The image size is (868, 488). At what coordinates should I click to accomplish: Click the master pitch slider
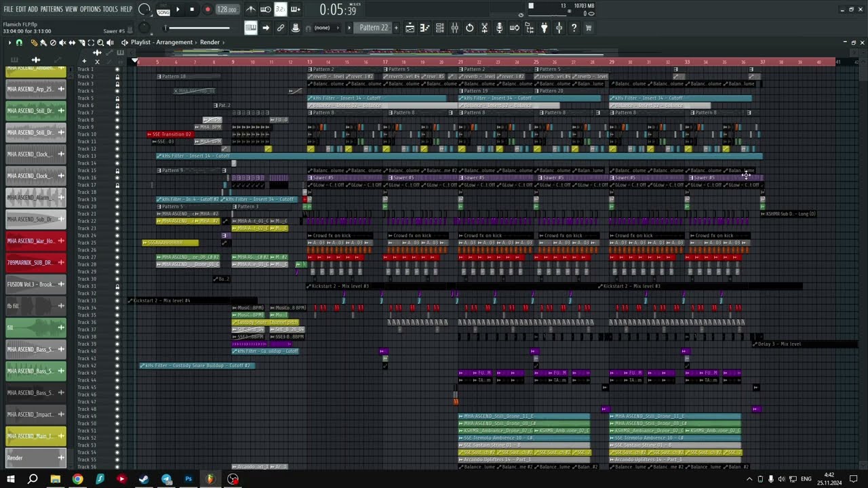144,28
